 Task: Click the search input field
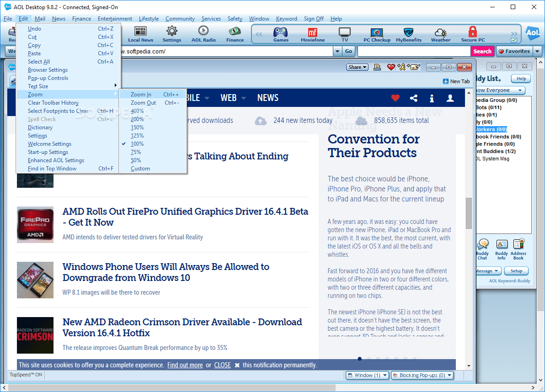(x=414, y=51)
